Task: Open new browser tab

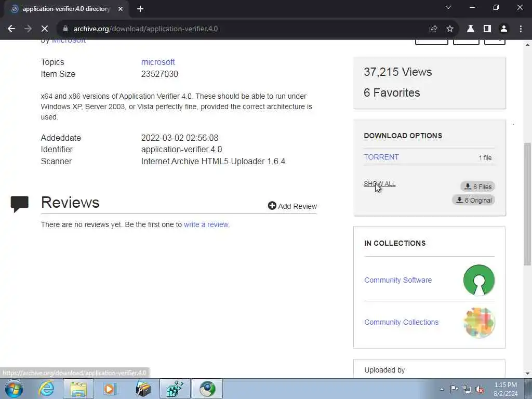Action: click(x=140, y=9)
